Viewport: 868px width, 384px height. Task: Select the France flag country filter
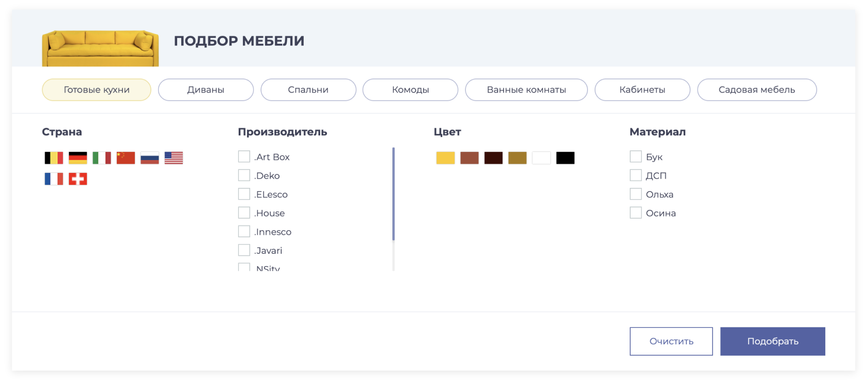pyautogui.click(x=54, y=179)
